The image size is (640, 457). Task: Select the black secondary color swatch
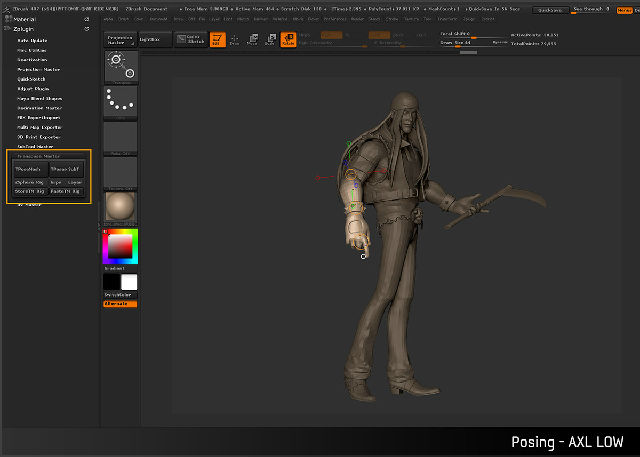112,282
